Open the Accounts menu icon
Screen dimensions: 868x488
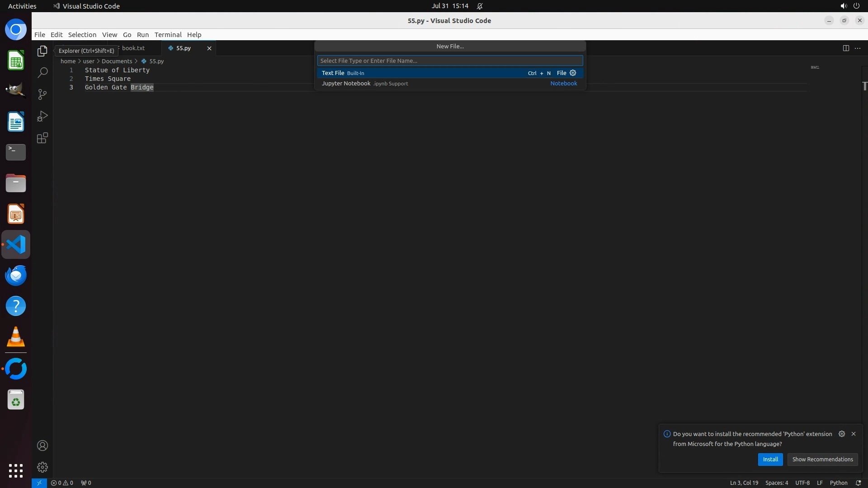coord(42,446)
